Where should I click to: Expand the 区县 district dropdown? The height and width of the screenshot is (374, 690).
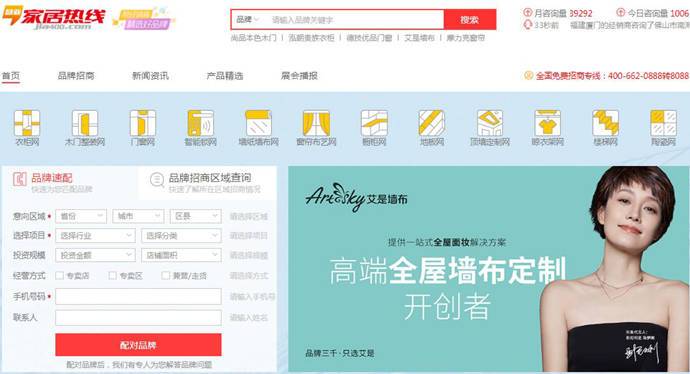(x=195, y=216)
